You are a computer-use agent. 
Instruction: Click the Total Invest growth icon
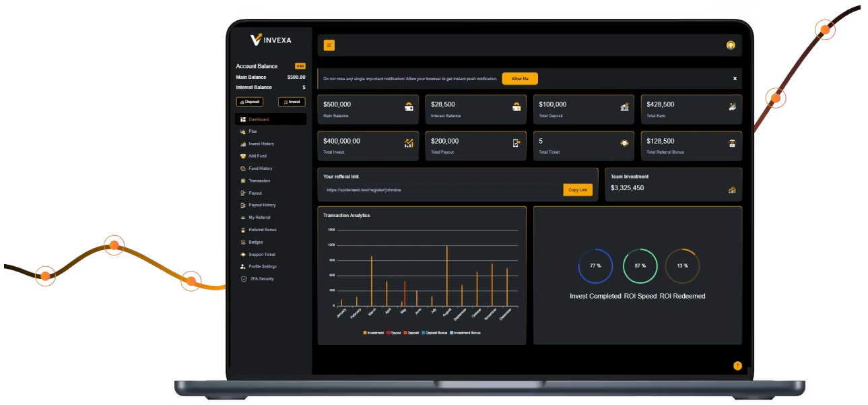409,143
